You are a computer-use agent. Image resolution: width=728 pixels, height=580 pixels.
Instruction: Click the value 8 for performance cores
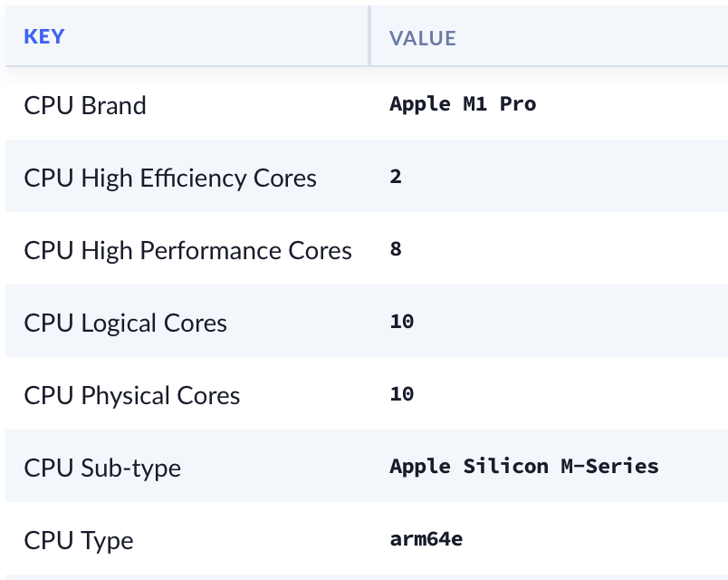click(396, 249)
